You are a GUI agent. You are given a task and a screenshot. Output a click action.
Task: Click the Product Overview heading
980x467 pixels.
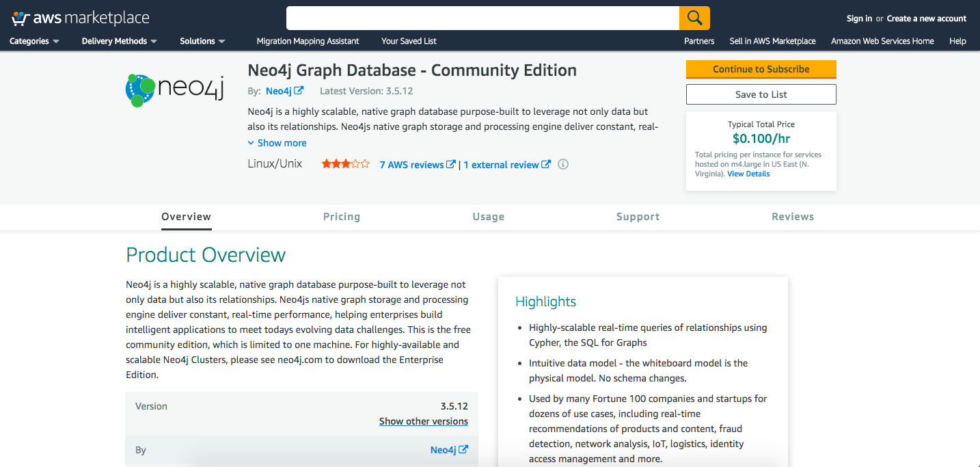206,255
